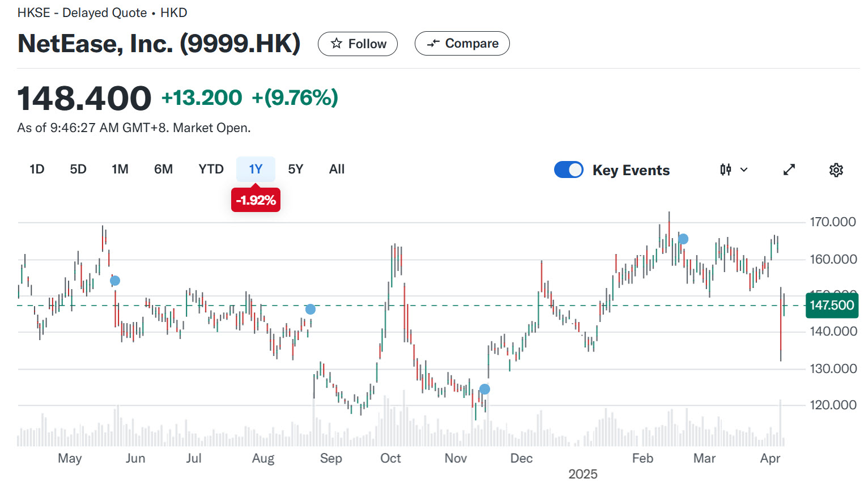This screenshot has width=868, height=483.
Task: Open chart settings gear icon
Action: point(836,170)
